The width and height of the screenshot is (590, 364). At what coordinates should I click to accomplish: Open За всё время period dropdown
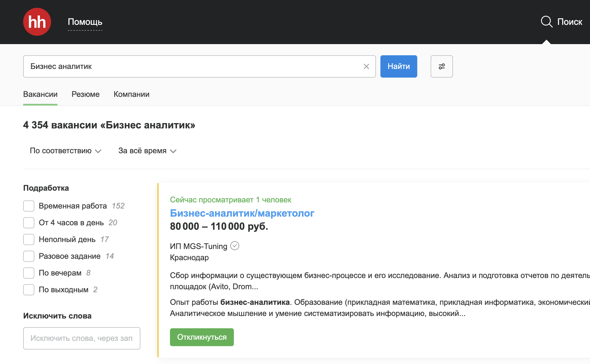tap(147, 151)
